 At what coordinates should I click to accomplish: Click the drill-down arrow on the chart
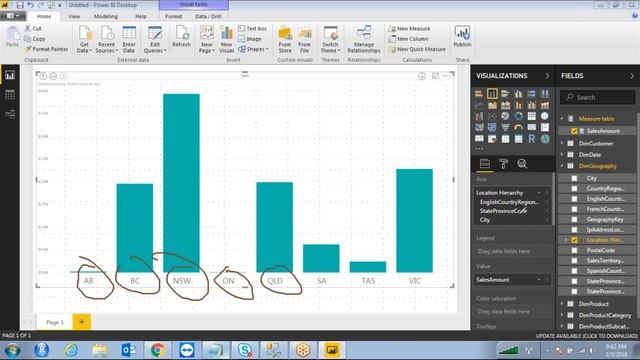click(422, 76)
